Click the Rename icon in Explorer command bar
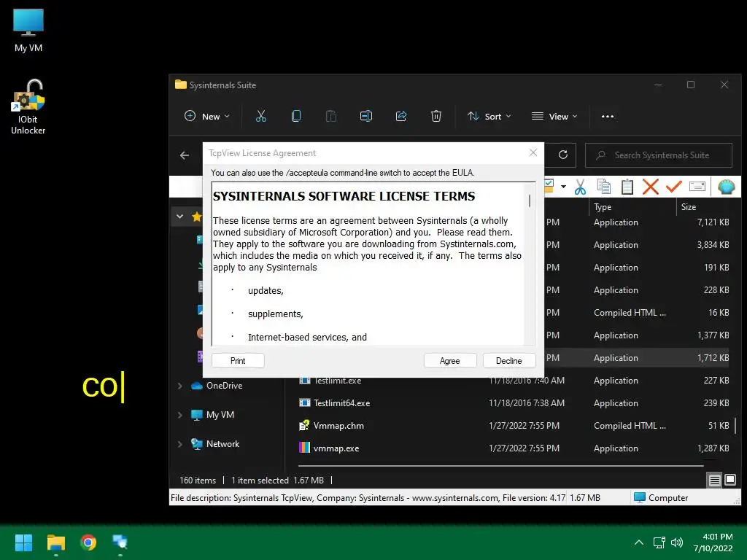Image resolution: width=747 pixels, height=560 pixels. (x=366, y=116)
